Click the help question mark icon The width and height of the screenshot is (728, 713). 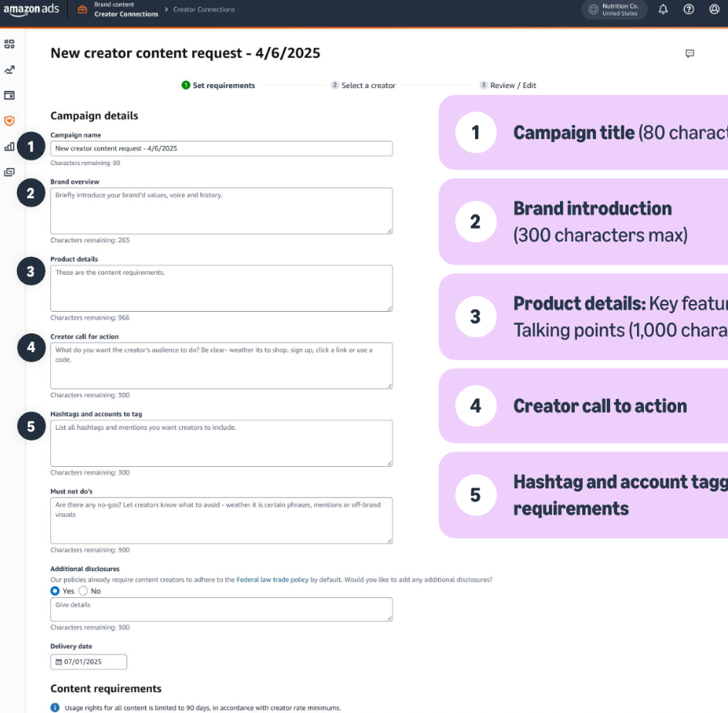pyautogui.click(x=689, y=10)
